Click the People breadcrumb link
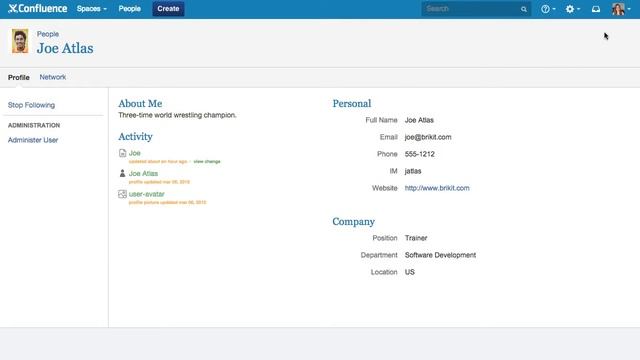 (x=48, y=34)
